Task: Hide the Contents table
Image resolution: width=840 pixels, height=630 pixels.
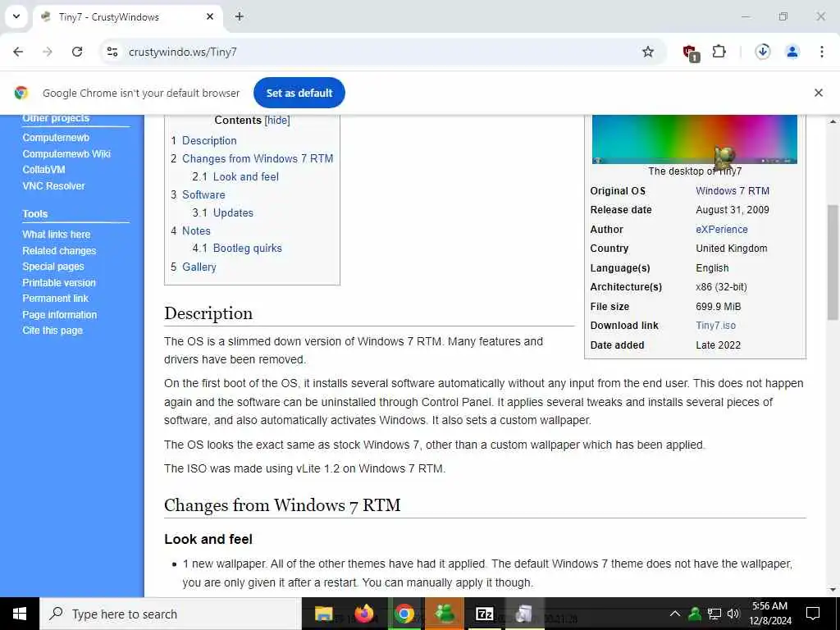Action: pos(277,120)
